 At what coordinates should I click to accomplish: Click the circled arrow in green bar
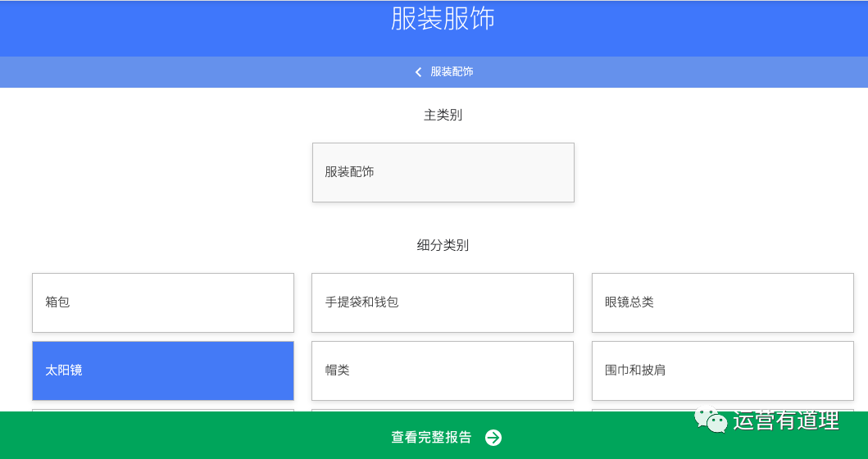(493, 438)
